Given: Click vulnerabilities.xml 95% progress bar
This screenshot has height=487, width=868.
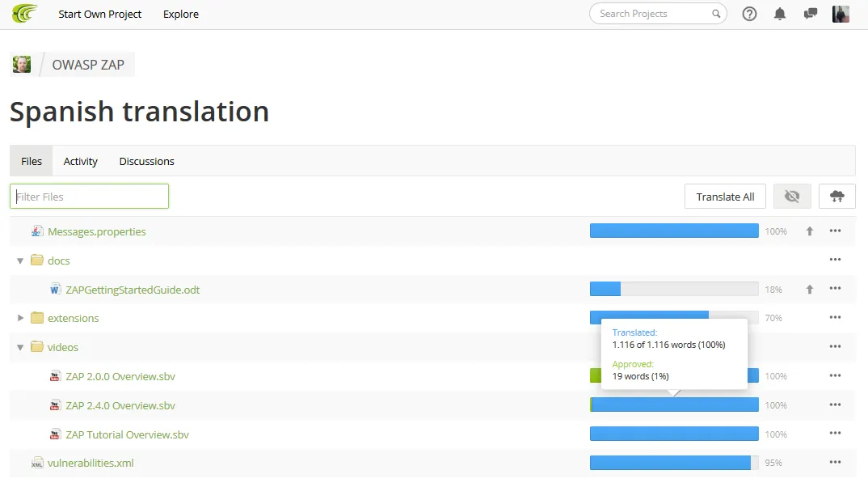Looking at the screenshot, I should point(674,462).
